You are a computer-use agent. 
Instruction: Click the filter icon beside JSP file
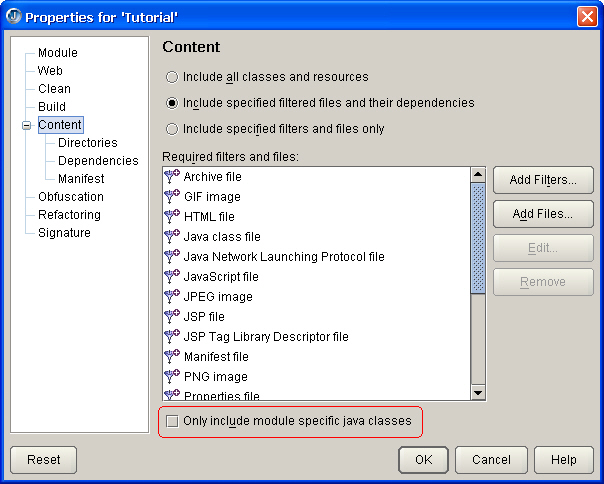(172, 317)
